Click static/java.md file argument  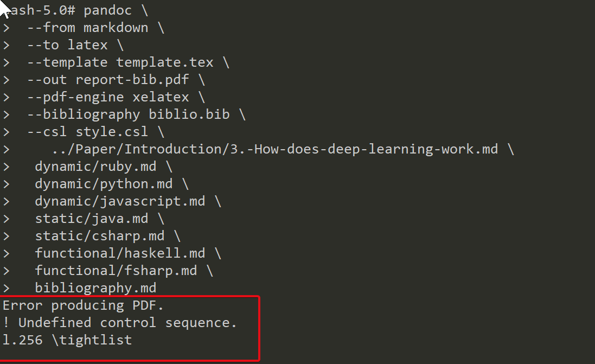tap(92, 219)
